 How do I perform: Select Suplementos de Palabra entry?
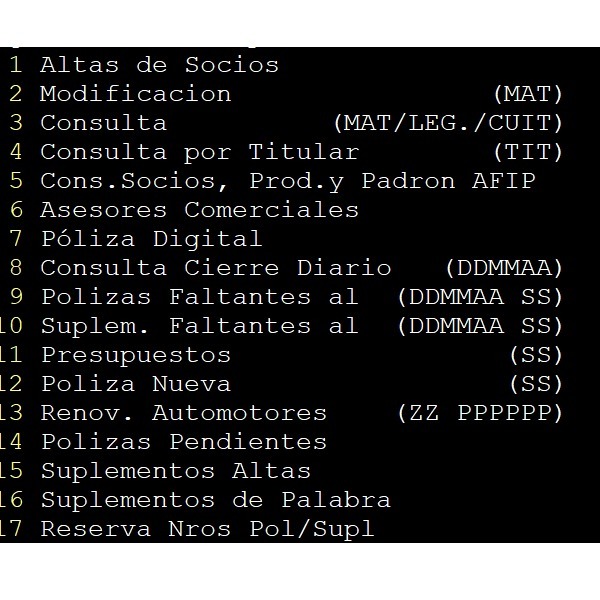point(216,500)
